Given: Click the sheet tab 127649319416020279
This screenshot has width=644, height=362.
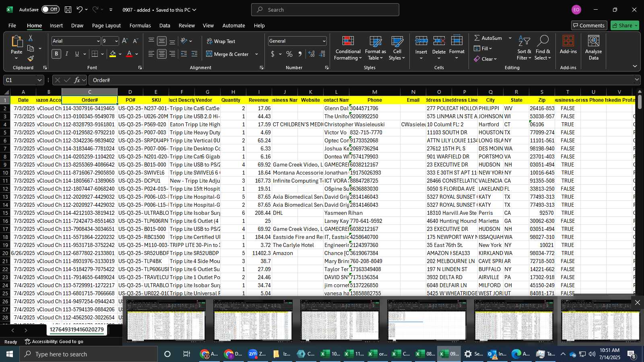Looking at the screenshot, I should 77,330.
